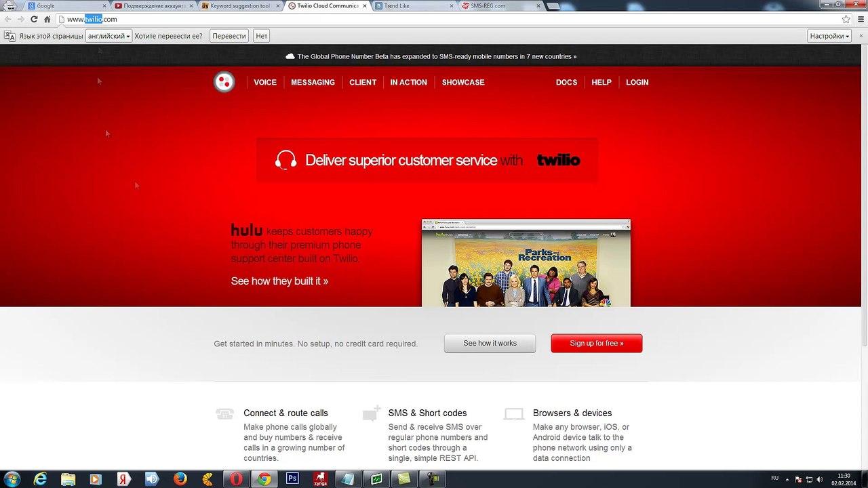Viewport: 868px width, 488px height.
Task: Click the Parks and Recreation screenshot thumbnail
Action: point(526,263)
